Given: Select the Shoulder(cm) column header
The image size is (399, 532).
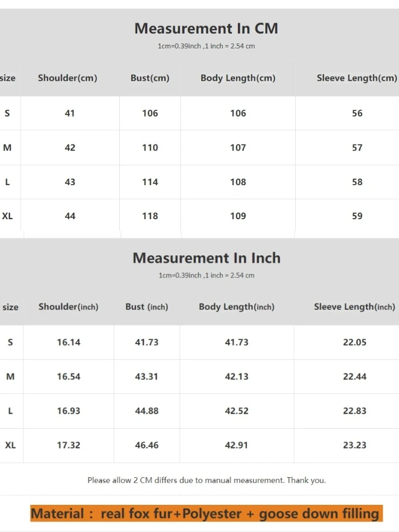Looking at the screenshot, I should (68, 78).
